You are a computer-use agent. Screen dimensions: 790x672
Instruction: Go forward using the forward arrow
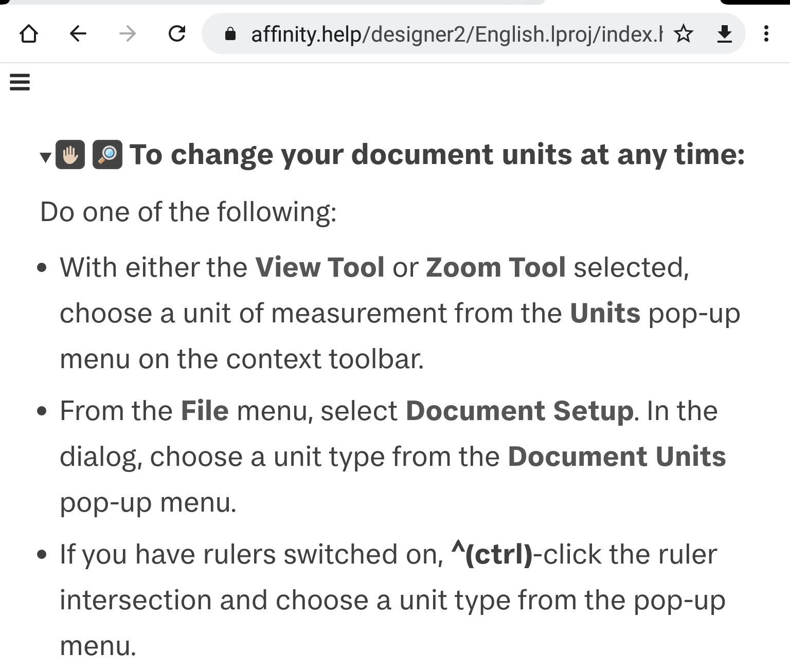[x=127, y=34]
